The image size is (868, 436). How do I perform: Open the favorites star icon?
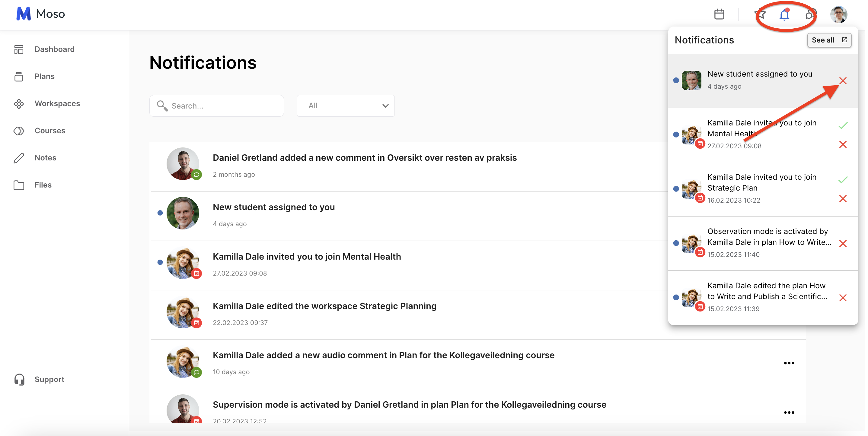760,14
